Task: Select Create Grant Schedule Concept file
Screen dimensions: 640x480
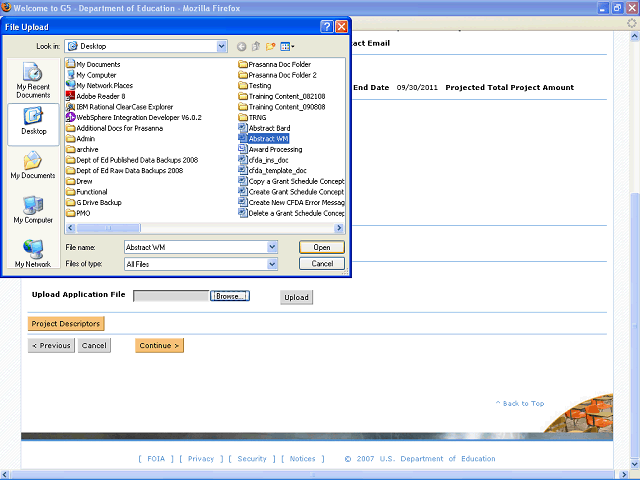Action: [x=291, y=192]
